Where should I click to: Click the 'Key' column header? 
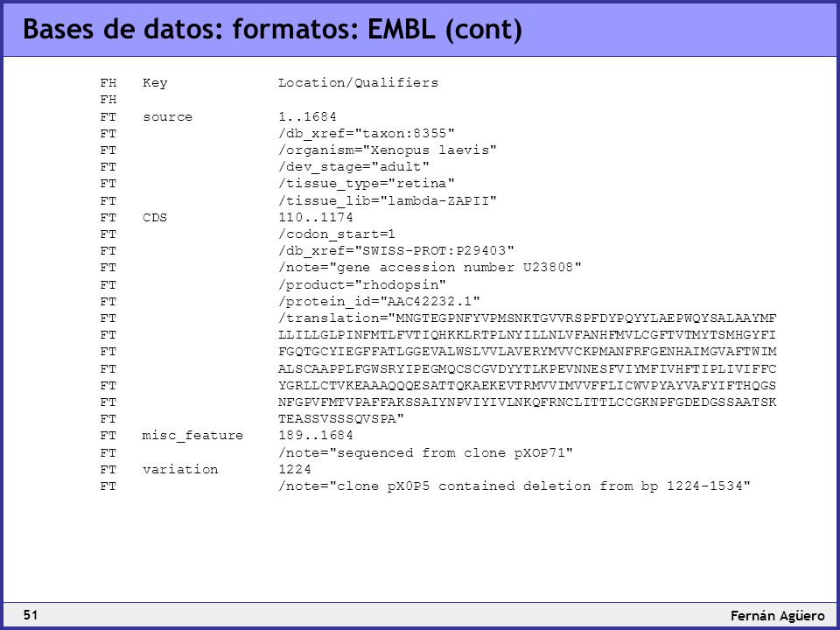pos(155,83)
